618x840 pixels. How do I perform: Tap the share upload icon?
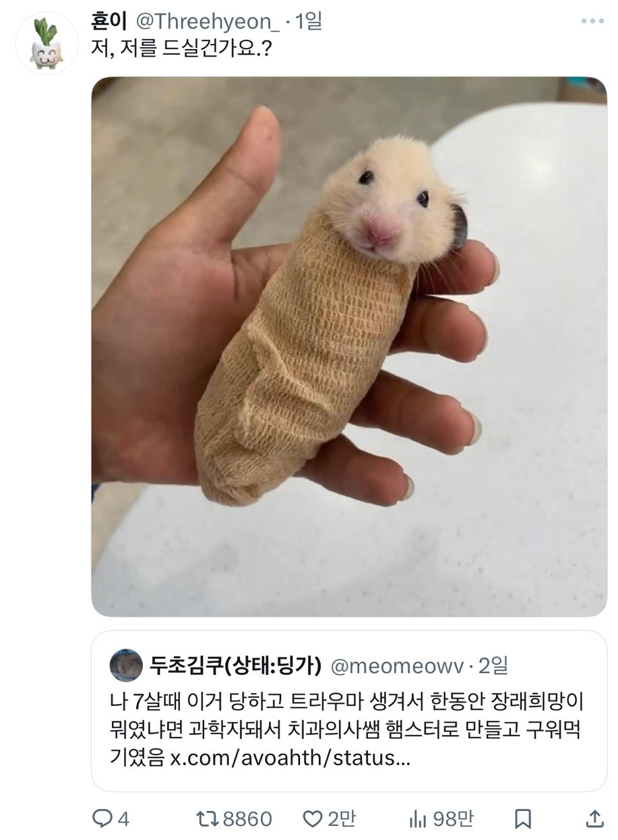click(594, 818)
